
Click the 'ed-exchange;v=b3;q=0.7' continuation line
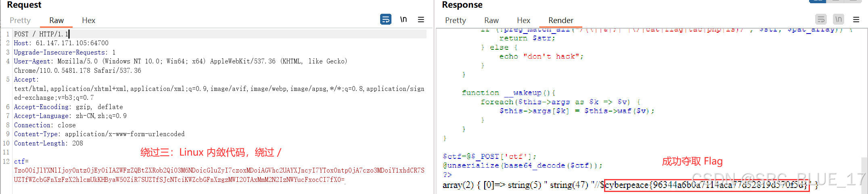pyautogui.click(x=54, y=97)
